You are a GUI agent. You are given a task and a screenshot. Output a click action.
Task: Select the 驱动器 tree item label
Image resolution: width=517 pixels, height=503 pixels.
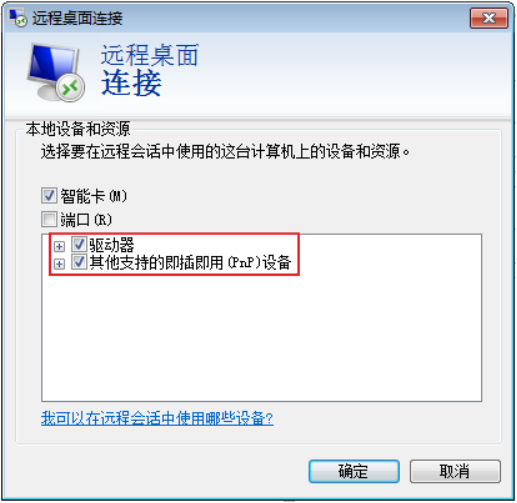point(112,245)
